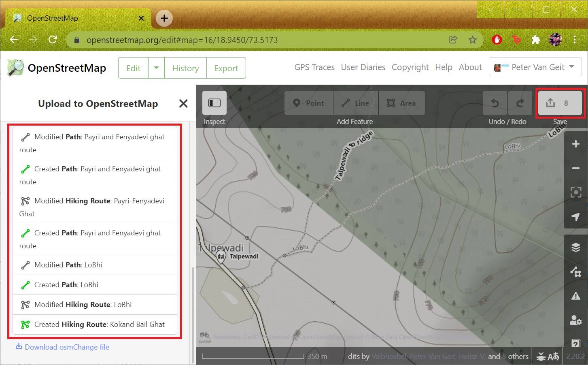Image resolution: width=588 pixels, height=365 pixels.
Task: Reload the browser page
Action: coord(53,40)
